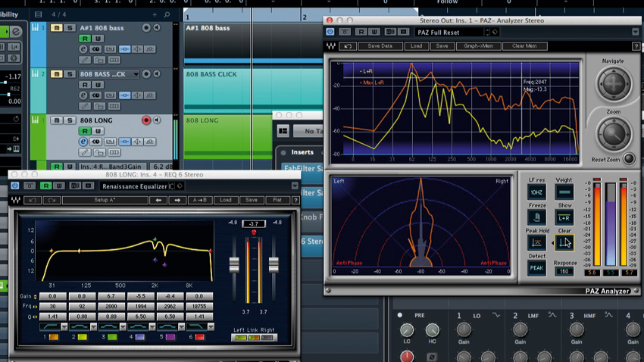Click the LC knob in PRE section
Image resolution: width=644 pixels, height=362 pixels.
click(407, 329)
